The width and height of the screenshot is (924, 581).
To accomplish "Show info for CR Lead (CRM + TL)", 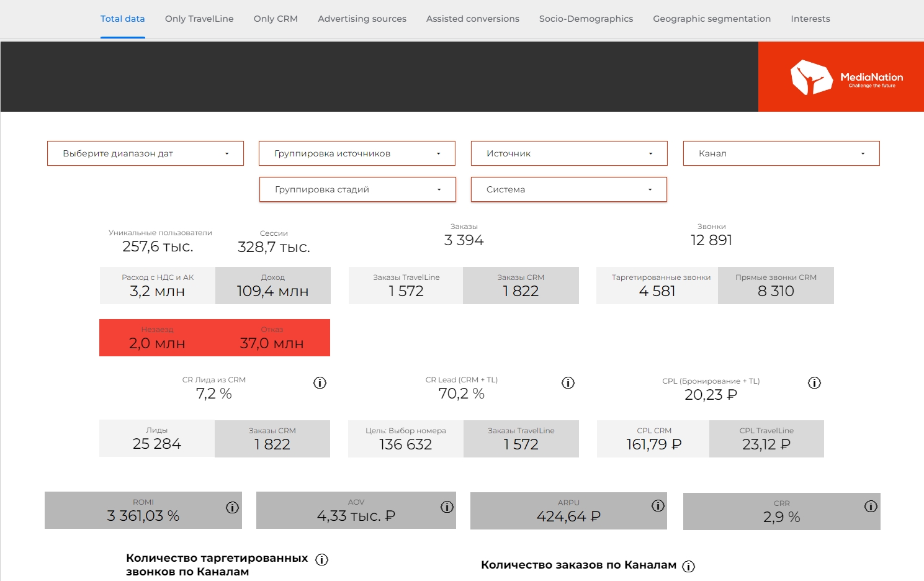I will tap(568, 383).
